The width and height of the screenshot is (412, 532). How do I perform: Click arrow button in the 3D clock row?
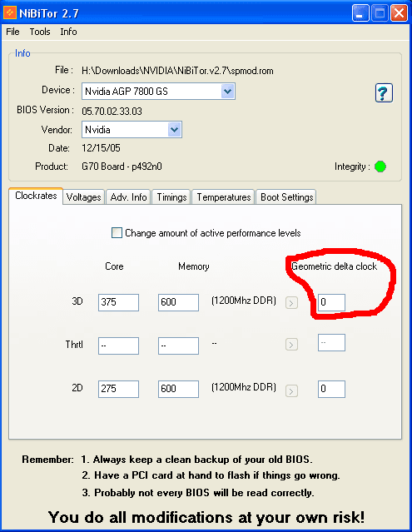coord(291,303)
